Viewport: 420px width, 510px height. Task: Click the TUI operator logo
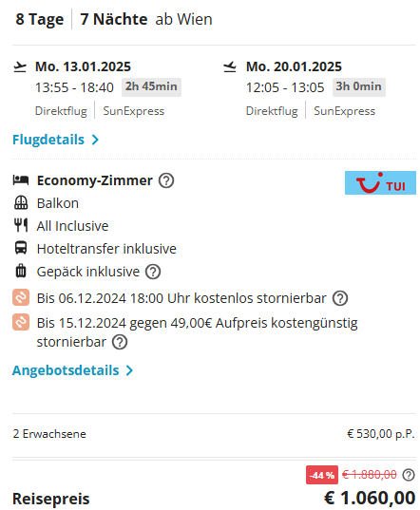tap(380, 182)
